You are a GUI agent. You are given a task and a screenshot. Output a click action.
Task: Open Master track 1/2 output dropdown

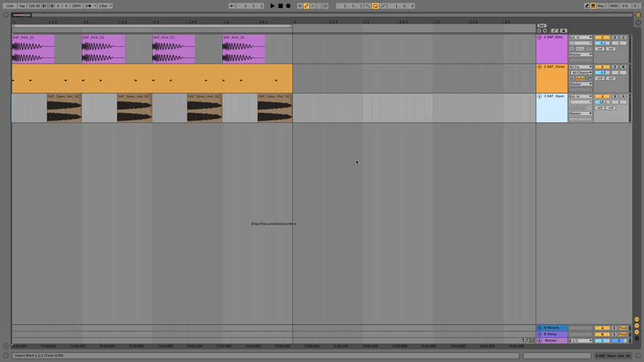pos(580,340)
